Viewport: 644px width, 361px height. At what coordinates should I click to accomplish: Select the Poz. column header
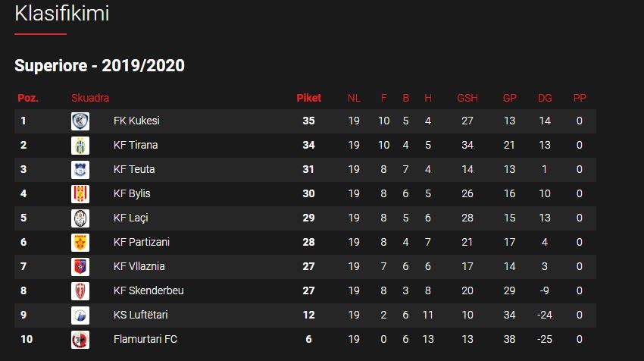[28, 98]
